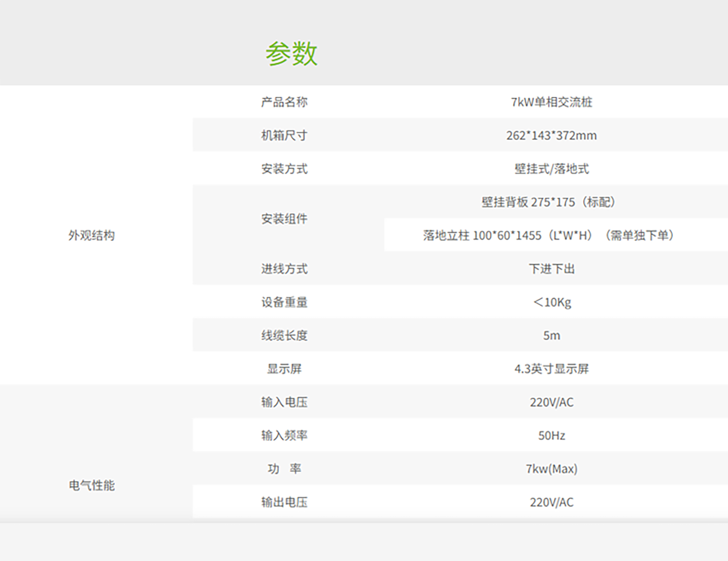This screenshot has height=561, width=728.
Task: Click the 4.3英寸显示屏 value
Action: click(551, 369)
